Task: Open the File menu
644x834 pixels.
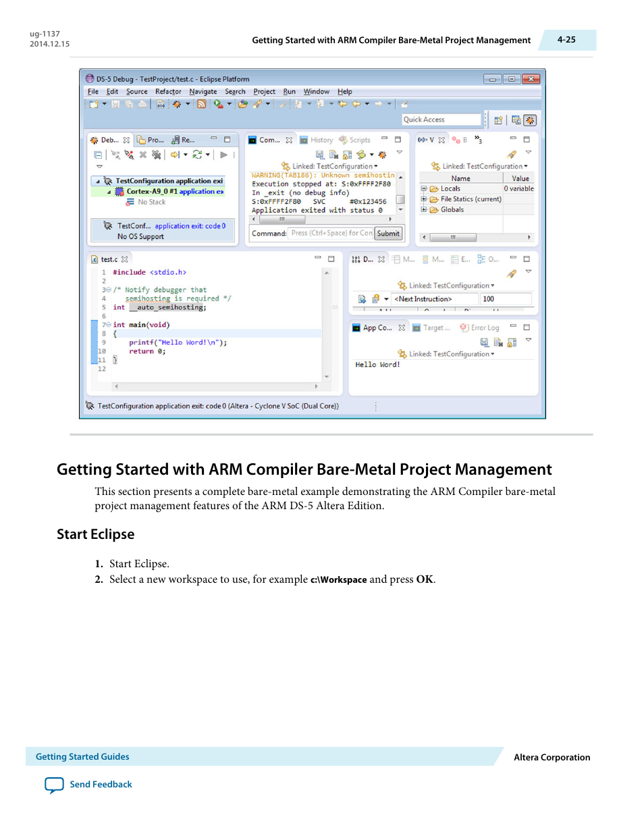Action: coord(93,92)
